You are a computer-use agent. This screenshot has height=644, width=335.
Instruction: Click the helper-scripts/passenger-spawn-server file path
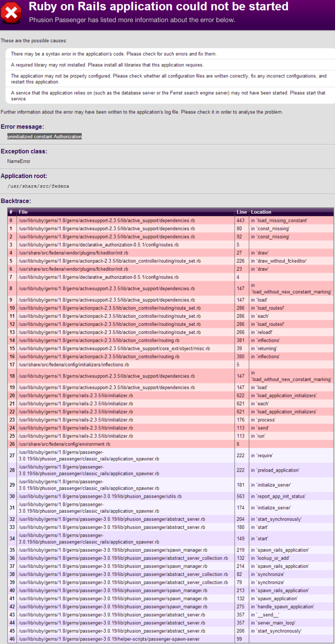[x=109, y=639]
